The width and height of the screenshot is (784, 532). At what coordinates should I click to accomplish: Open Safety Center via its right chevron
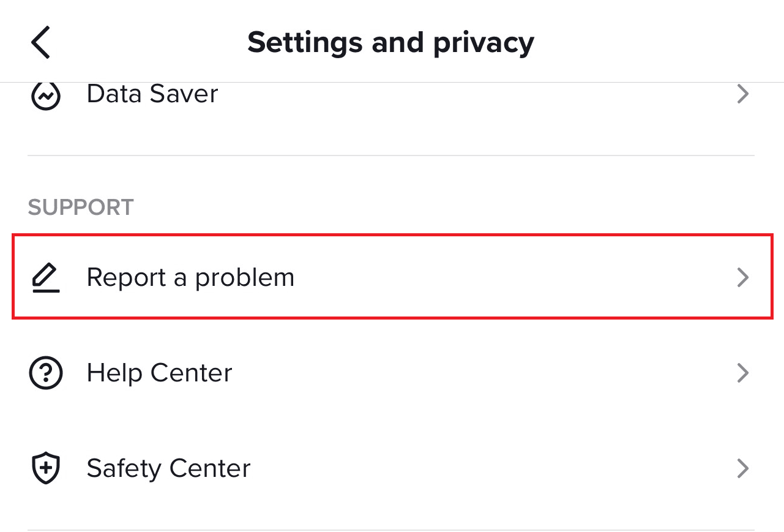(x=742, y=468)
